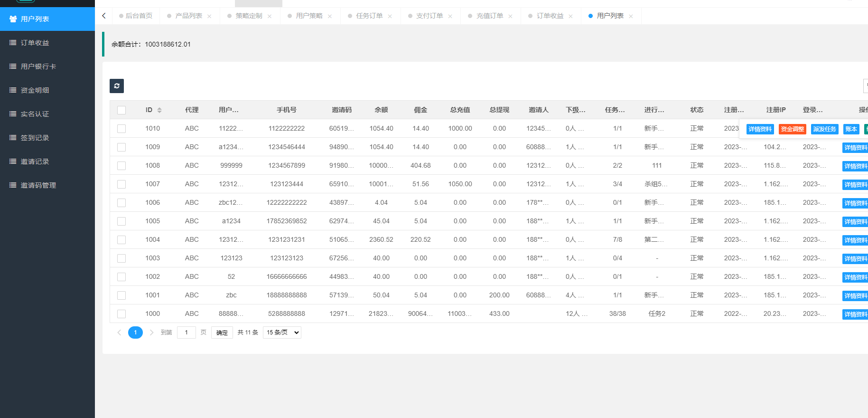The height and width of the screenshot is (418, 868).
Task: Check the row checkbox for ID 1005
Action: pos(121,221)
